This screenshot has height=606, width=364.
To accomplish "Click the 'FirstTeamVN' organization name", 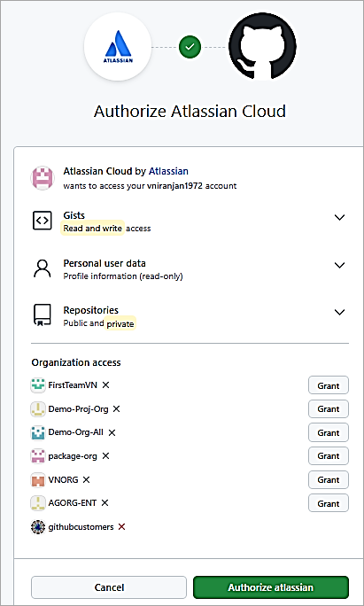I will 73,385.
